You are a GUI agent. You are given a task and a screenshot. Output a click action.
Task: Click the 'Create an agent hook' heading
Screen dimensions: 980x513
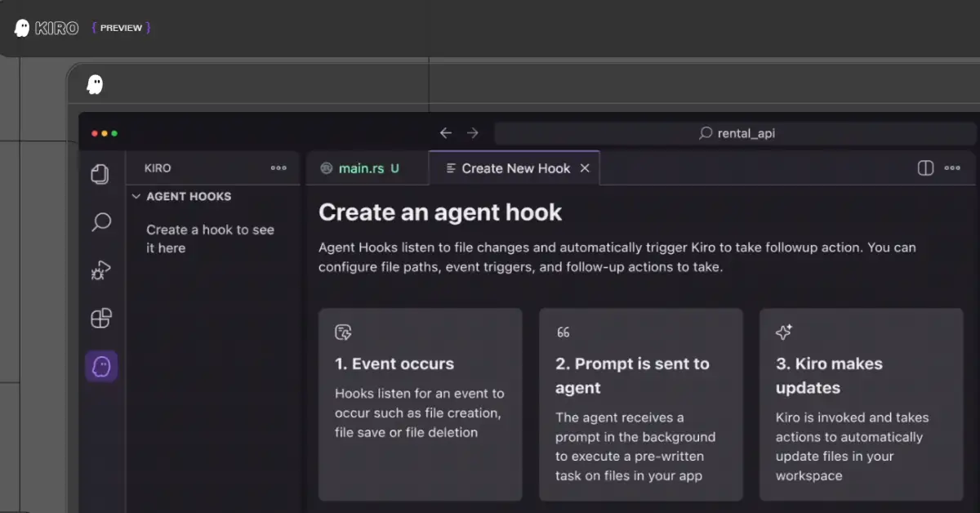tap(440, 212)
